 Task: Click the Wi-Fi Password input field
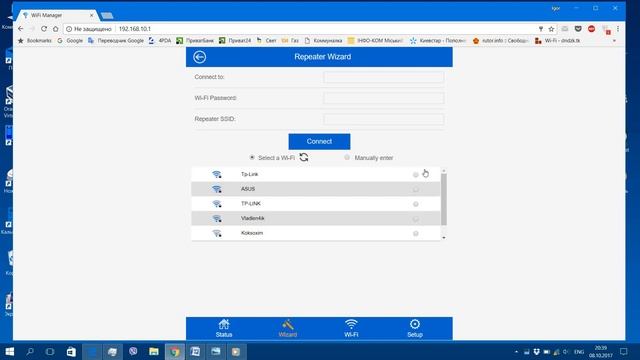[x=384, y=98]
